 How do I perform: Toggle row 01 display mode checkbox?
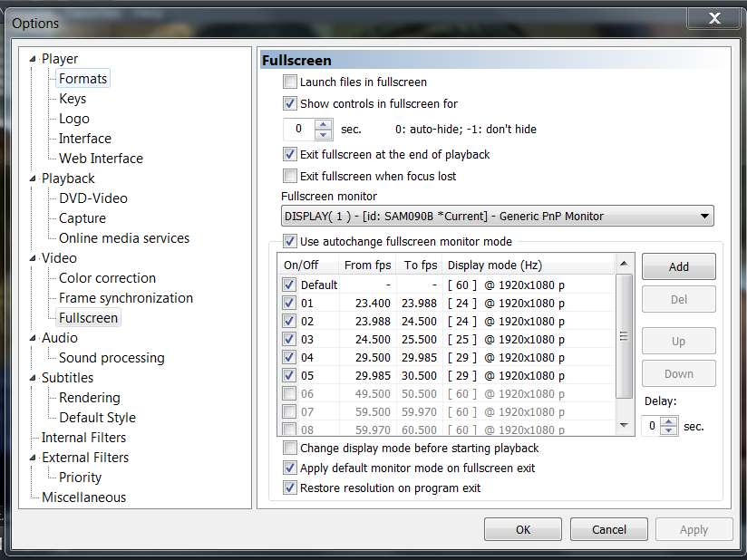[x=288, y=303]
